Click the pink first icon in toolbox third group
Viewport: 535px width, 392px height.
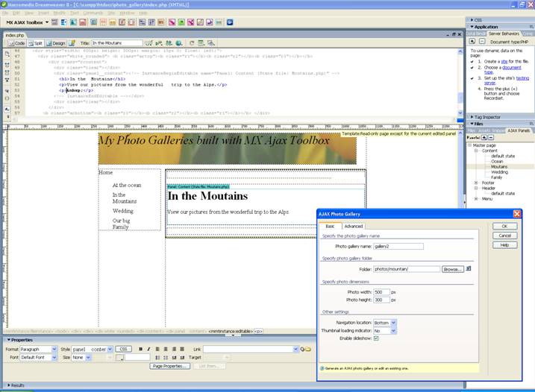tap(172, 22)
